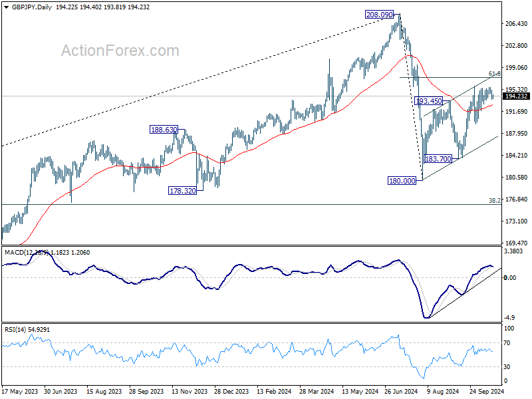532x399 pixels.
Task: Select the RSI 100 axis label
Action: pyautogui.click(x=509, y=328)
